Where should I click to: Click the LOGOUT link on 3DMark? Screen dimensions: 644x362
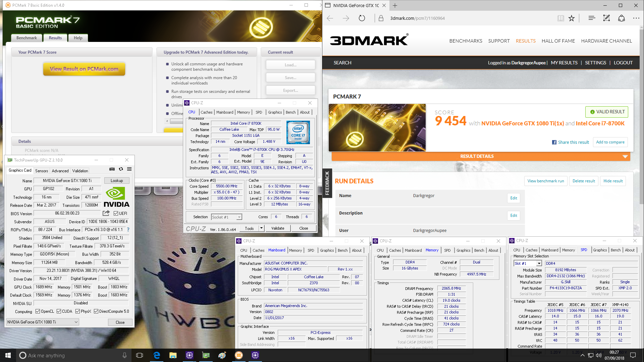pos(623,63)
